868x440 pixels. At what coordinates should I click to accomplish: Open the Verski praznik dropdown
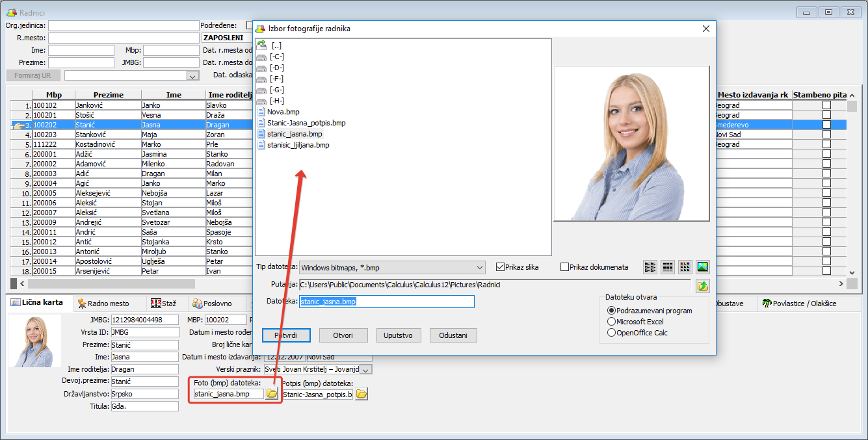(x=365, y=370)
